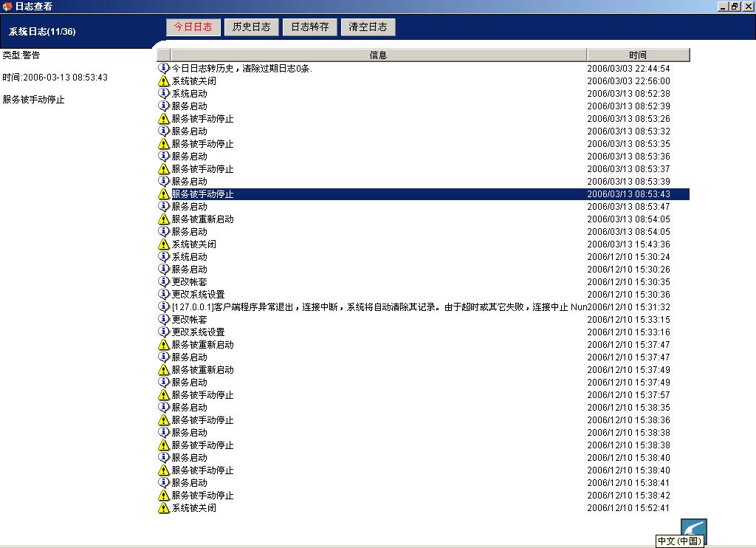Sort by the 时间 column header
This screenshot has height=548, width=756.
pos(638,55)
